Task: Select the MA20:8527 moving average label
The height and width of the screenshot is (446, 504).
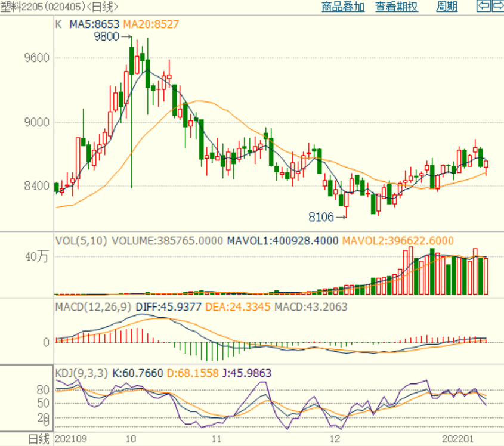Action: pos(150,24)
